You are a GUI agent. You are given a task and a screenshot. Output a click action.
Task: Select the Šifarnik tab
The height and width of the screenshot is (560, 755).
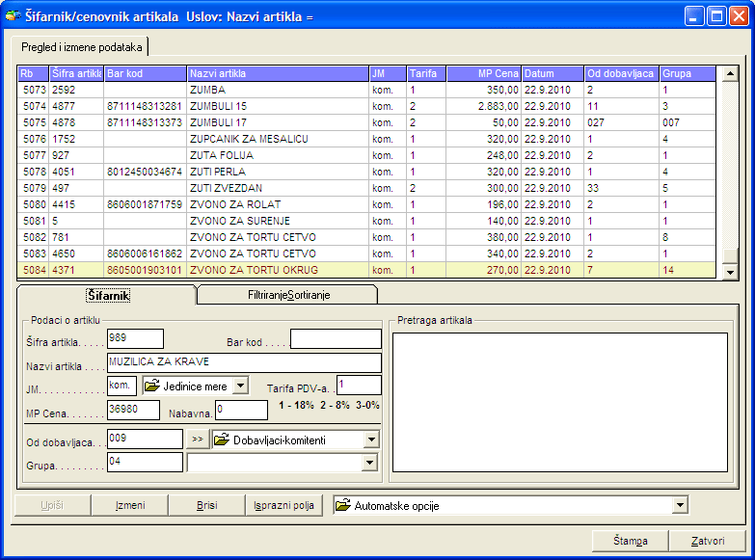(x=107, y=295)
